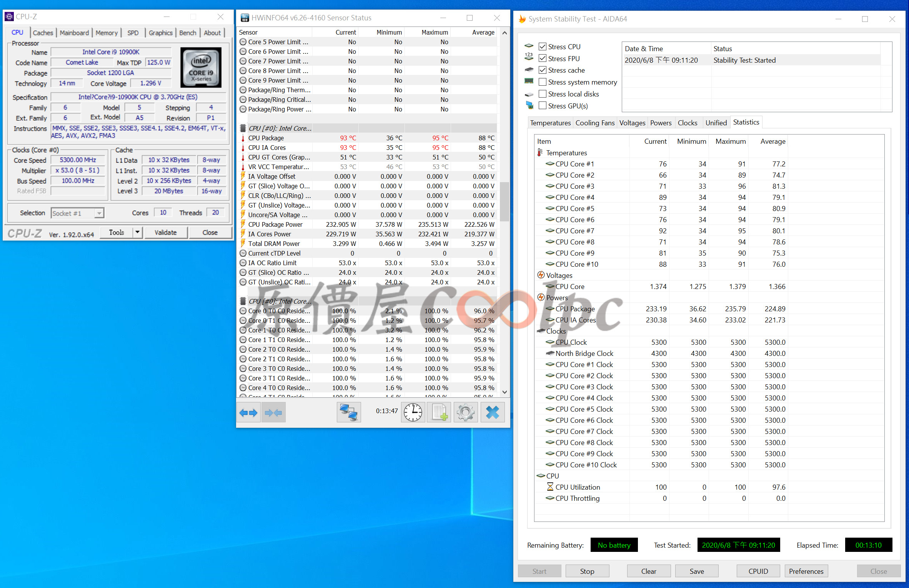
Task: Switch to CPU-Z Memory tab
Action: (x=107, y=33)
